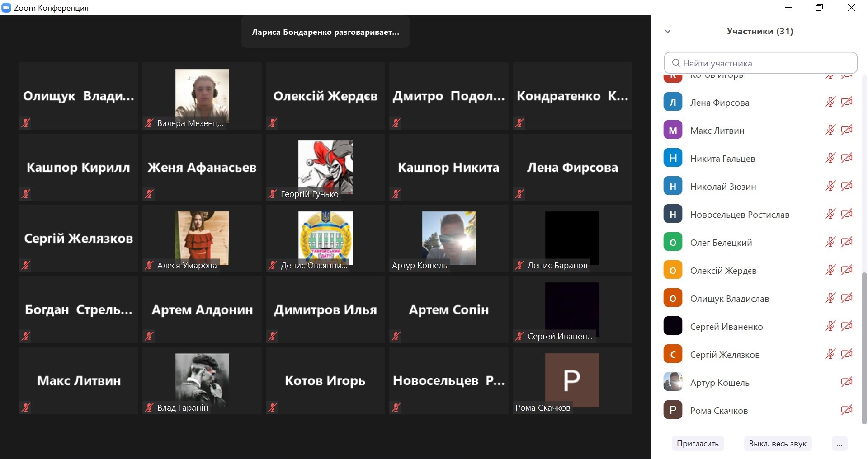Image resolution: width=868 pixels, height=459 pixels.
Task: Click Олексій Жердєв's camera-off icon in list
Action: 847,270
